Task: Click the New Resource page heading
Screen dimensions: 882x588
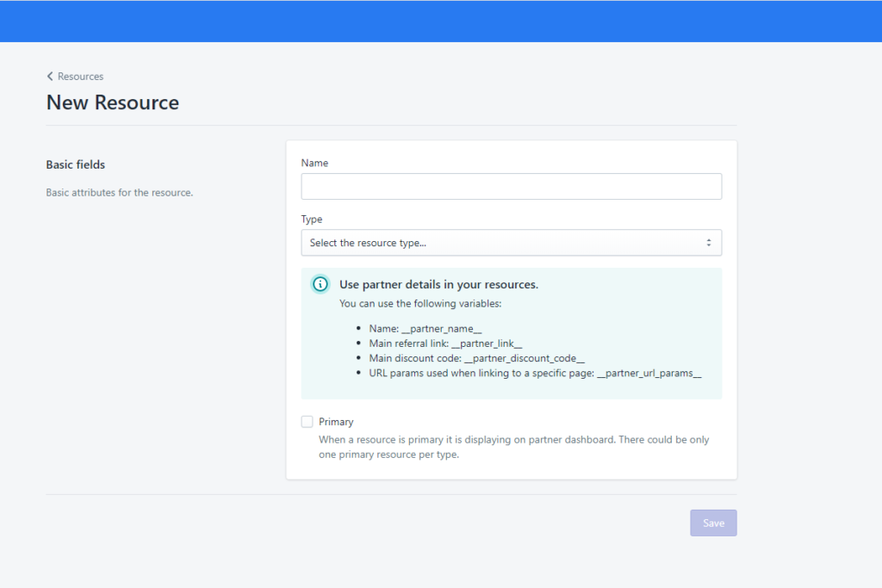Action: point(113,102)
